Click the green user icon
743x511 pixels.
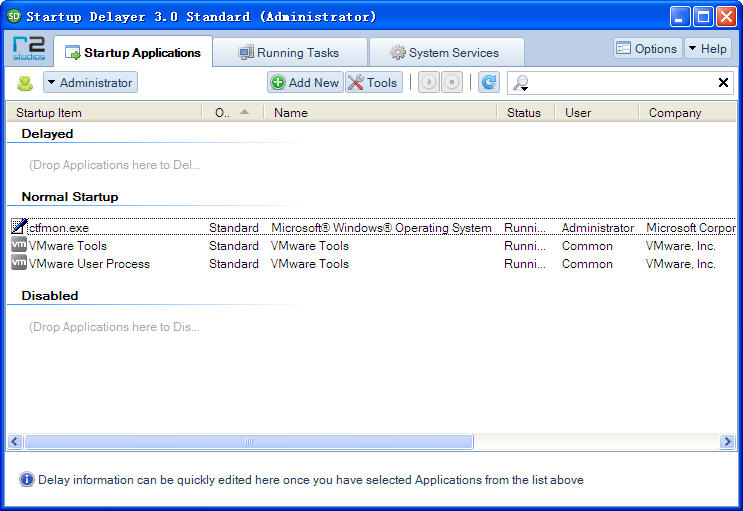(25, 83)
